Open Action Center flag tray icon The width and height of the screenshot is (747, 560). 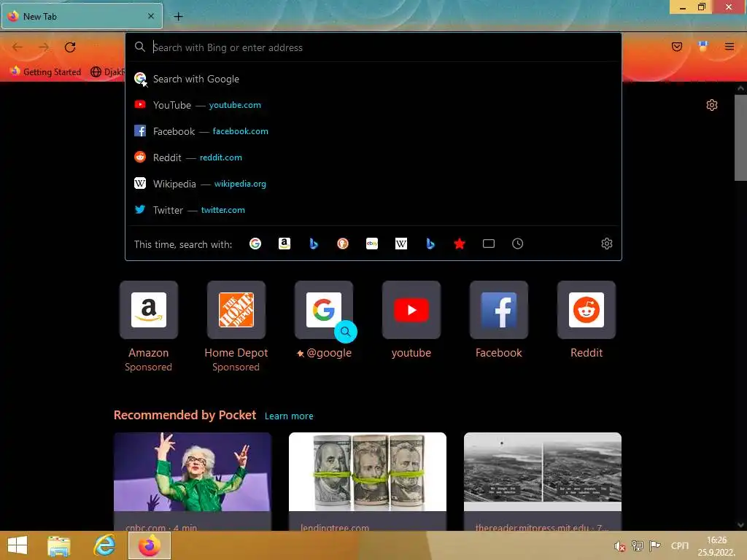click(x=655, y=546)
